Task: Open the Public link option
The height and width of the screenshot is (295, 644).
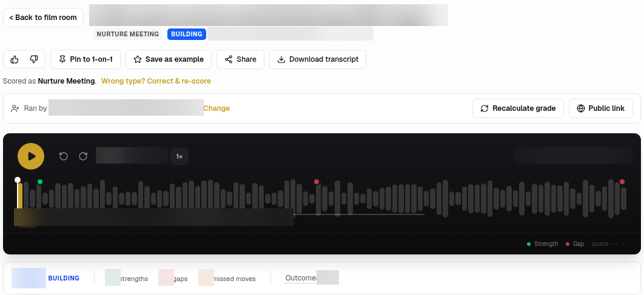Action: [x=600, y=108]
